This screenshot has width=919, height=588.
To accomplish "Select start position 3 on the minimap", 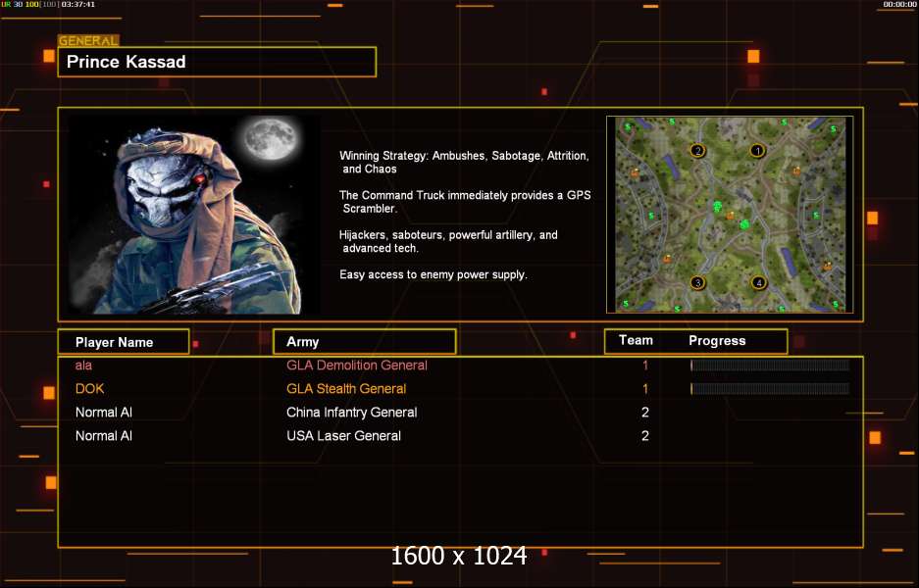I will 697,283.
